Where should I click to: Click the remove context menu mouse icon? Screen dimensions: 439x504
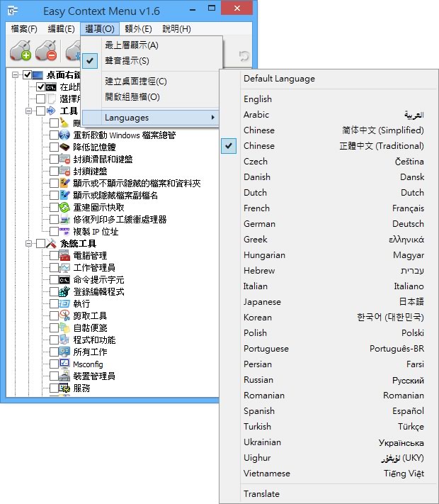pyautogui.click(x=46, y=50)
